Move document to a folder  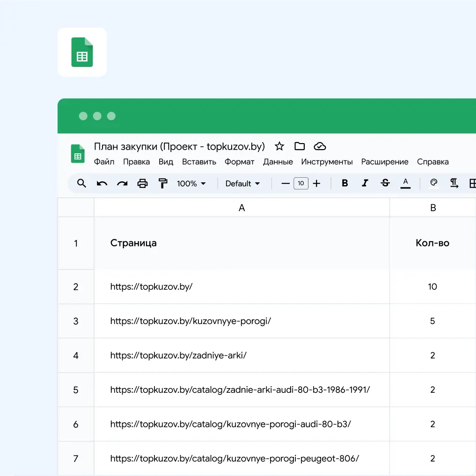pyautogui.click(x=300, y=146)
